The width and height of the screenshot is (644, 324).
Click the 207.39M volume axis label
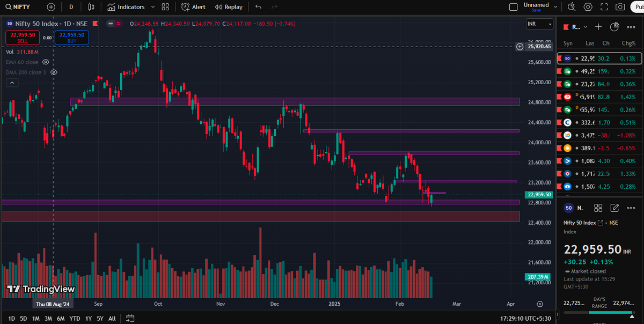tap(537, 276)
